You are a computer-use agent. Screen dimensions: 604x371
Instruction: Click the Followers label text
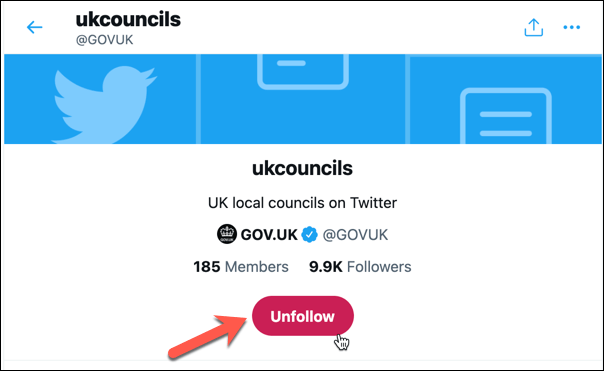click(379, 267)
